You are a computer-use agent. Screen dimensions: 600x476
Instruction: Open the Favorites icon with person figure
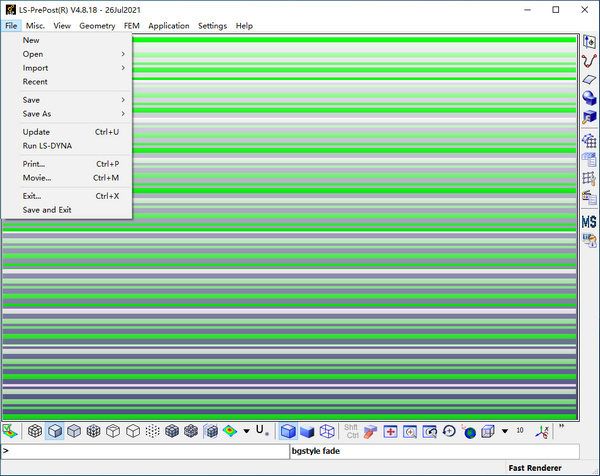589,240
